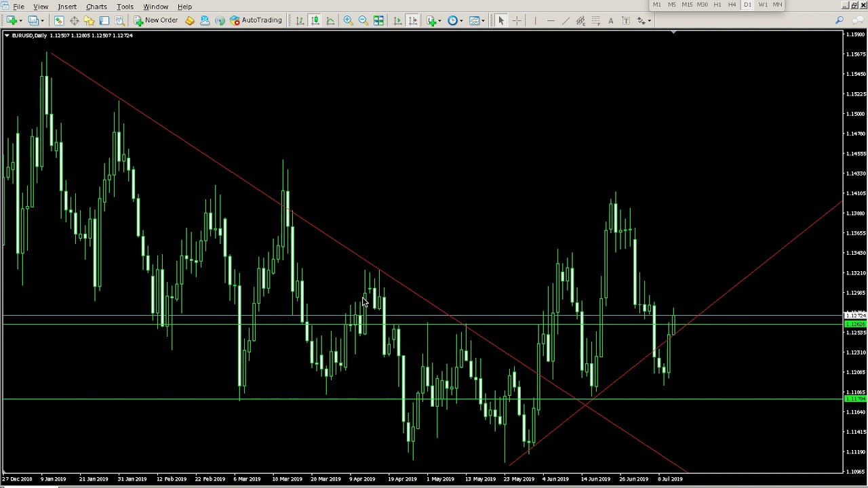
Task: Select the Horizontal Line tool
Action: point(551,20)
